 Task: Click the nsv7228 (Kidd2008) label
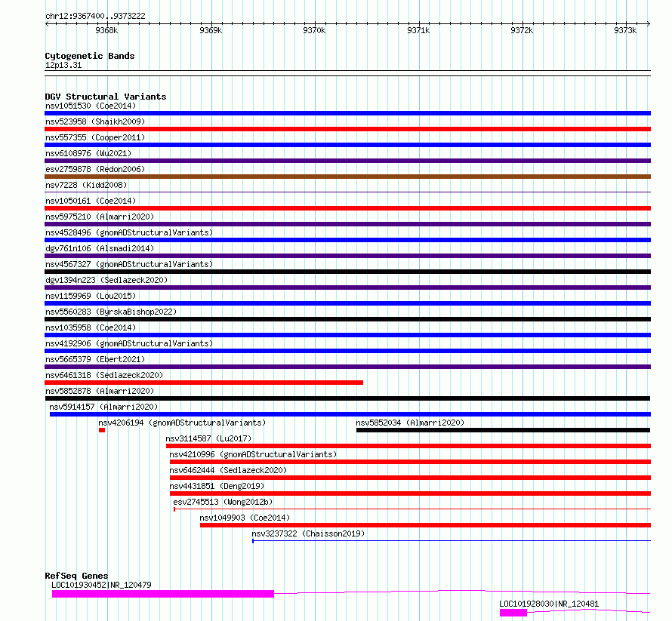[86, 185]
